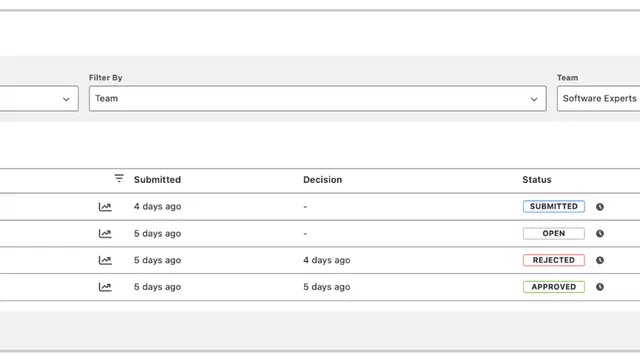Sort by the Decision column header
Image resolution: width=640 pixels, height=360 pixels.
[x=322, y=180]
